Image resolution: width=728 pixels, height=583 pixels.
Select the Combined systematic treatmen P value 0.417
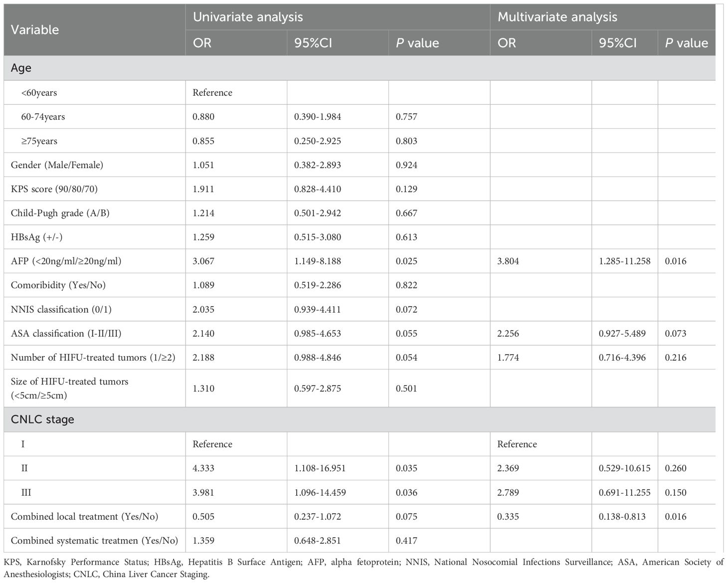pos(406,541)
